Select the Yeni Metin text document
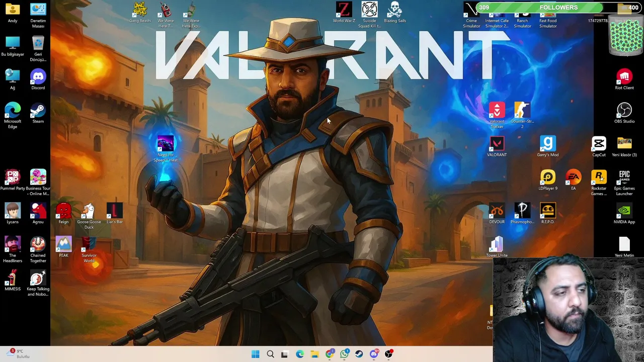This screenshot has height=362, width=644. point(624,247)
